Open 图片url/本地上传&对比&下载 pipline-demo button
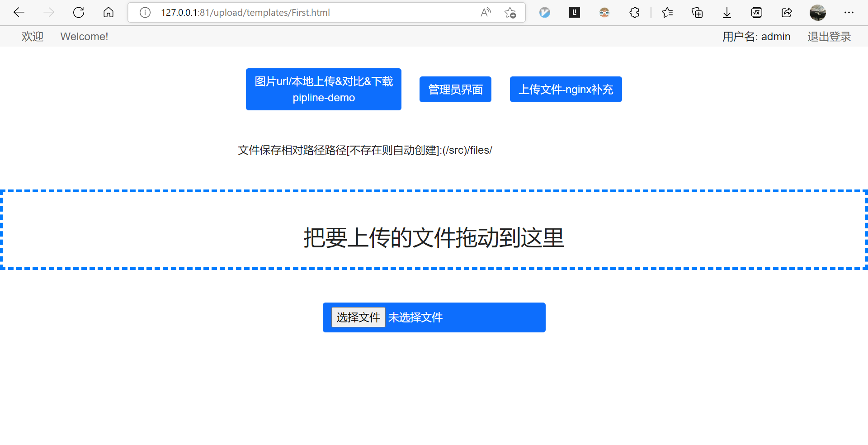Screen dimensions: 868x445 [324, 89]
